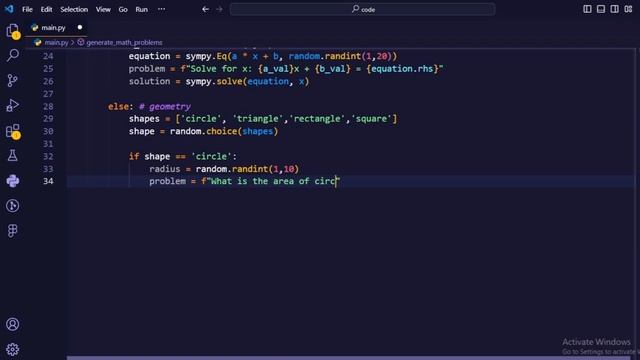Open the Run menu
The image size is (640, 360).
pos(142,9)
